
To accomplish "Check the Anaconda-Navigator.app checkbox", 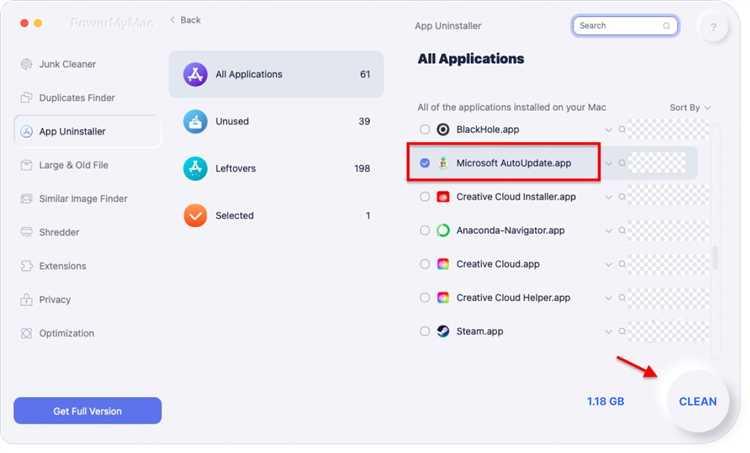I will (424, 231).
